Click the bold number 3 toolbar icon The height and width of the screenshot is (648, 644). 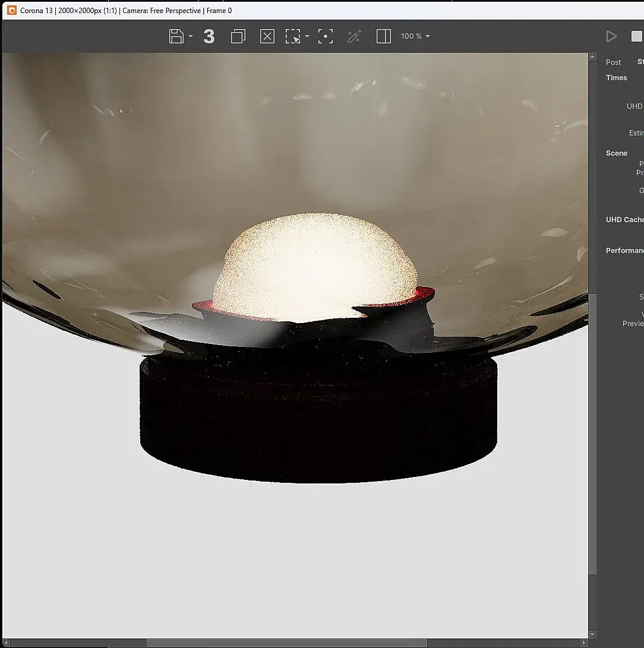tap(209, 36)
